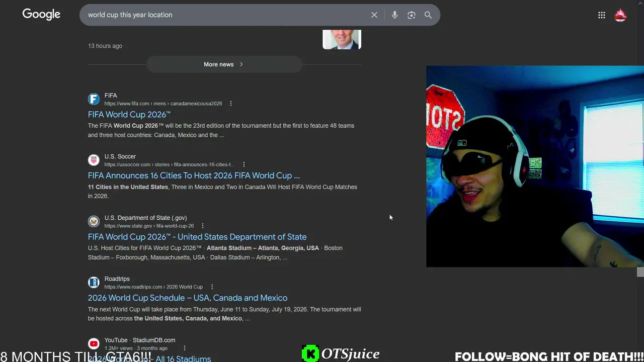Open FIFA Announces 16 Cities link

click(194, 175)
